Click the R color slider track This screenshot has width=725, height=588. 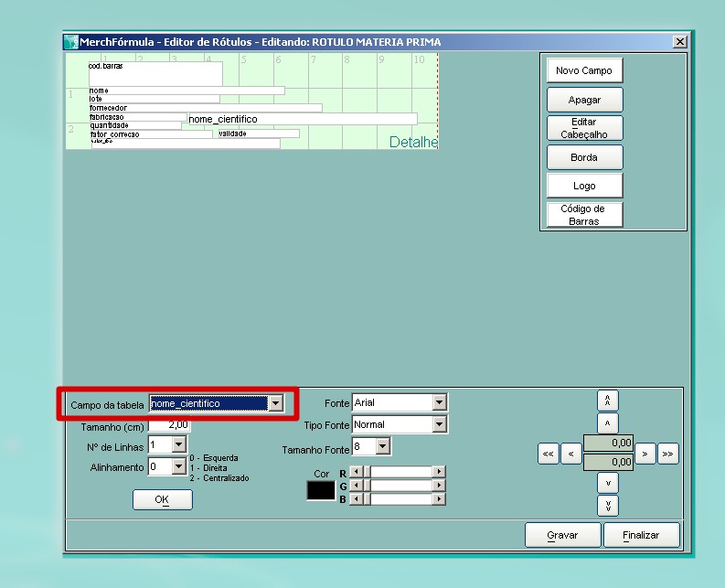coord(399,472)
